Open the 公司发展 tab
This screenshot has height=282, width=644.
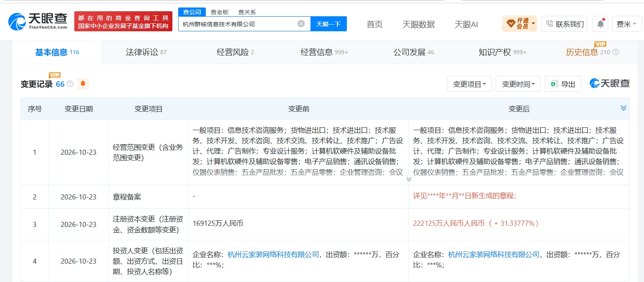(x=414, y=52)
